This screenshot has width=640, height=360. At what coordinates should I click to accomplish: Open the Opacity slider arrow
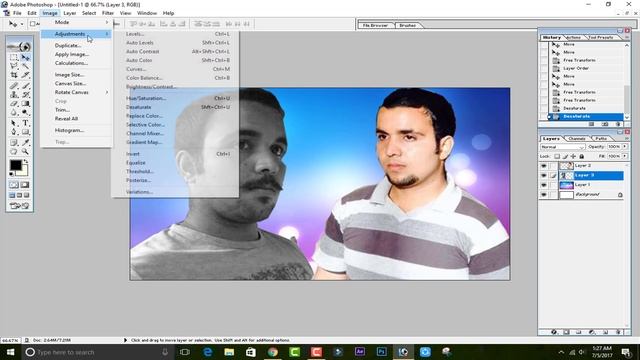click(624, 147)
